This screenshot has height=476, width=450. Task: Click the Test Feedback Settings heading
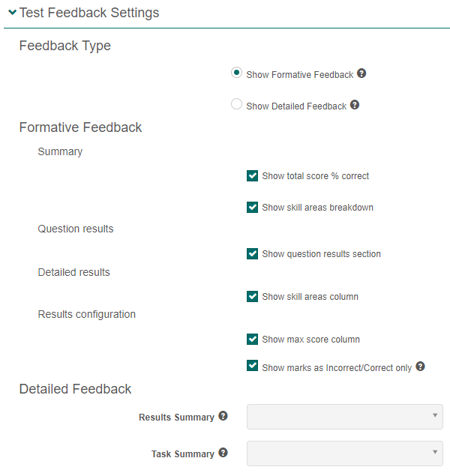tap(89, 13)
